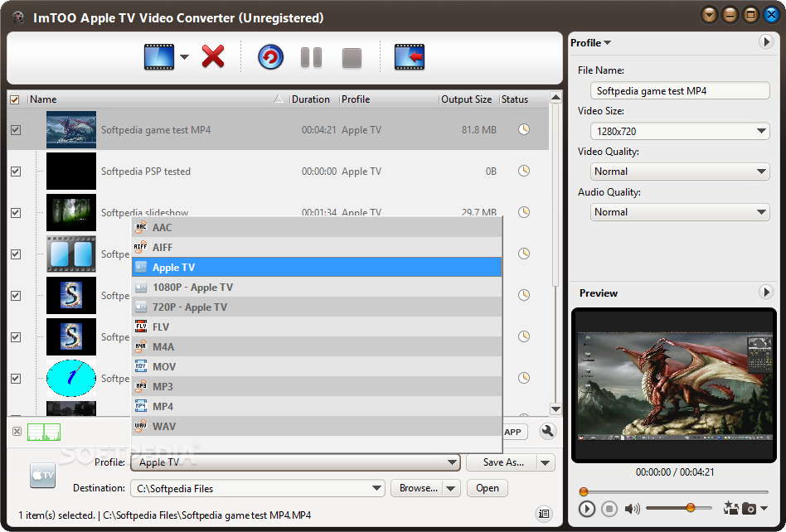The image size is (786, 532).
Task: Start conversion with the blue Convert icon
Action: tap(270, 57)
